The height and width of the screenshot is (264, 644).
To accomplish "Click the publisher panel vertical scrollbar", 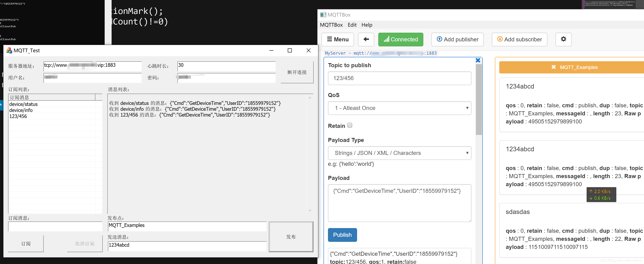I will pos(479,100).
